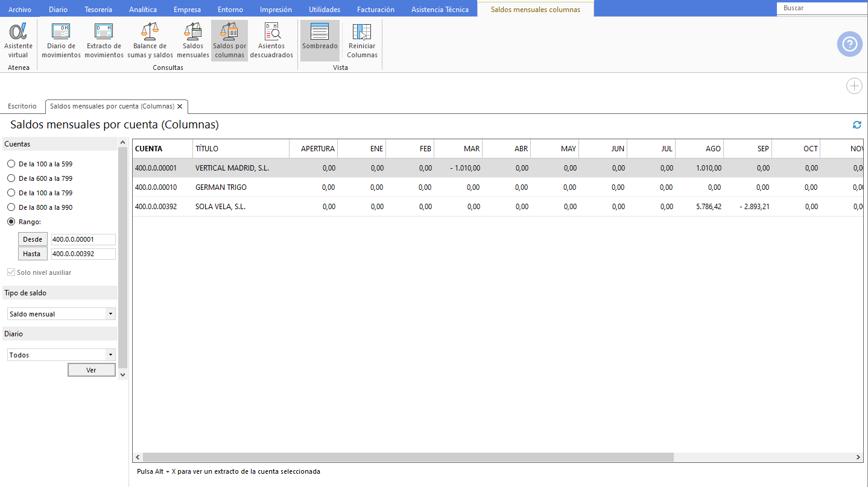Open the Empresa ribbon tab
Viewport: 868px width, 487px height.
pyautogui.click(x=188, y=10)
